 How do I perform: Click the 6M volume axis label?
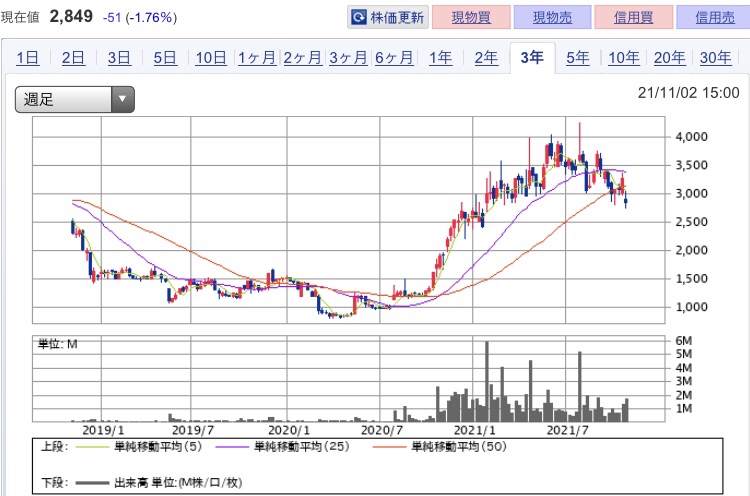pos(684,341)
